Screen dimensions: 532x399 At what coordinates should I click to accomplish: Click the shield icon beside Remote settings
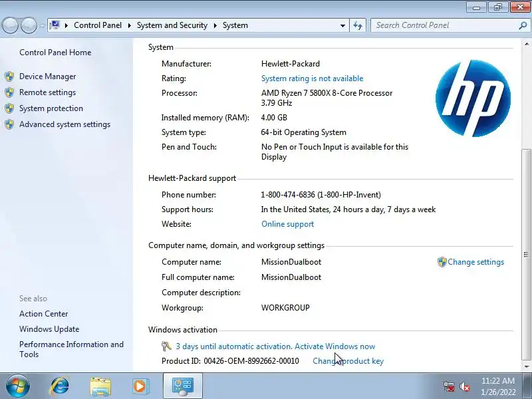pyautogui.click(x=9, y=92)
